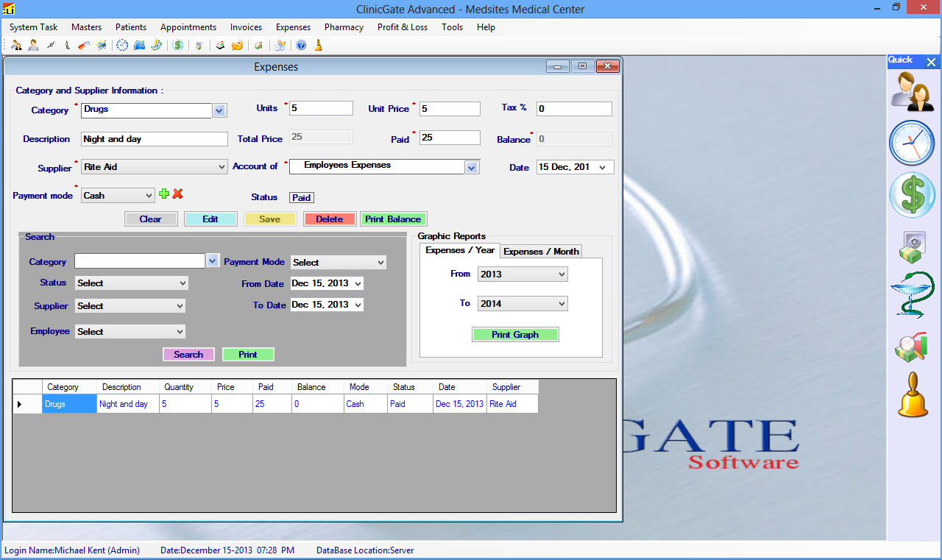The width and height of the screenshot is (942, 560).
Task: Click the large dollar sign Quick icon
Action: tap(912, 195)
